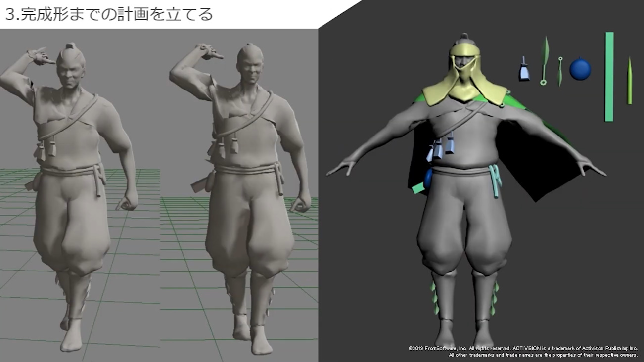Click the yellow helmet on the T-pose character

[465, 74]
